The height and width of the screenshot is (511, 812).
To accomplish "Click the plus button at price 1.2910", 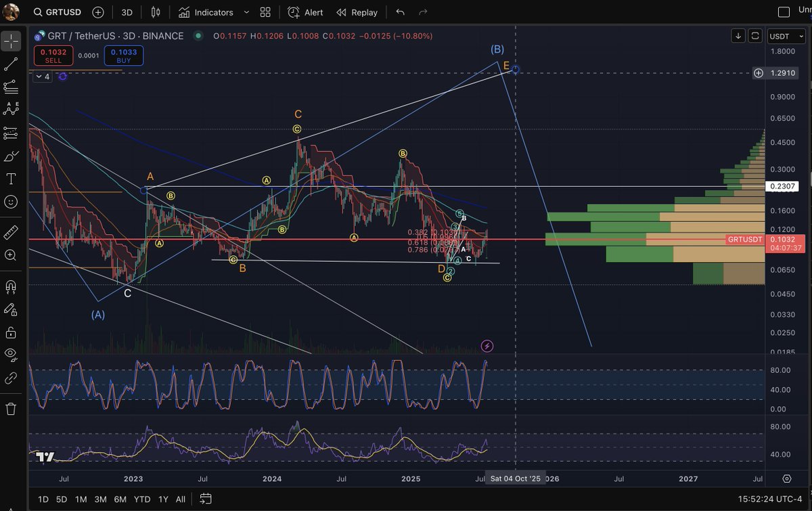I will (x=759, y=72).
